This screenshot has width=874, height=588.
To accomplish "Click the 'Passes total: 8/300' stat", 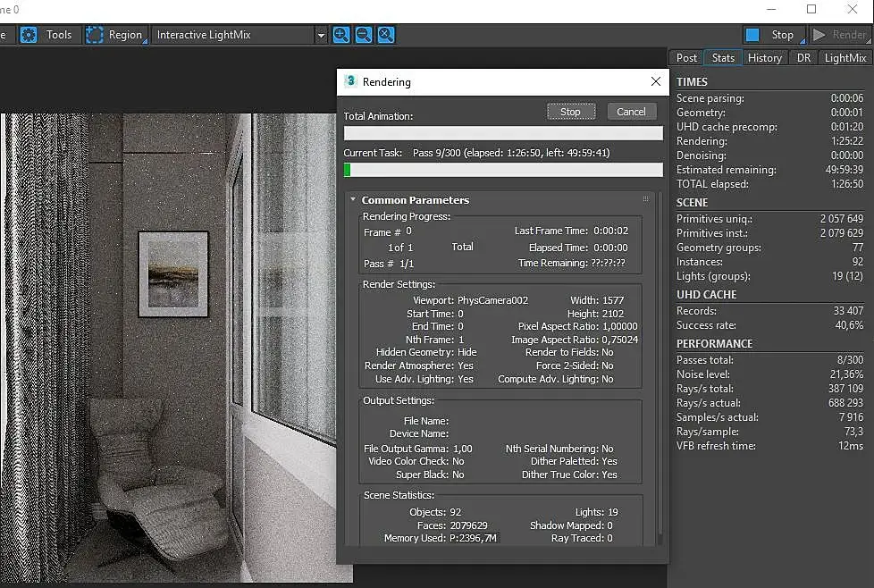I will 769,360.
